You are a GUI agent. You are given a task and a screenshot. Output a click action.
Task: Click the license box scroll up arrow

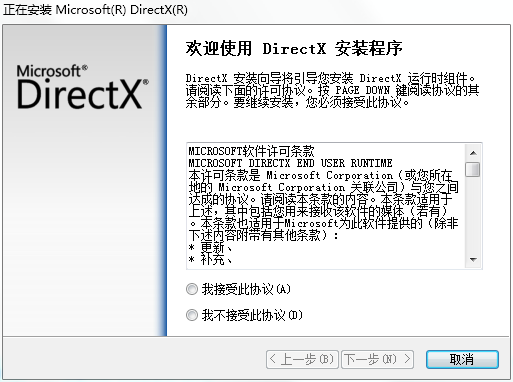(473, 153)
